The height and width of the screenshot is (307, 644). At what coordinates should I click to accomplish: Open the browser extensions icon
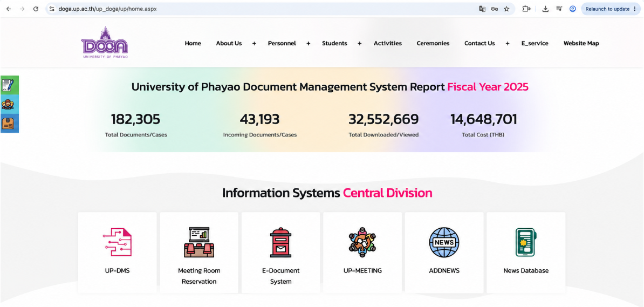[x=526, y=9]
